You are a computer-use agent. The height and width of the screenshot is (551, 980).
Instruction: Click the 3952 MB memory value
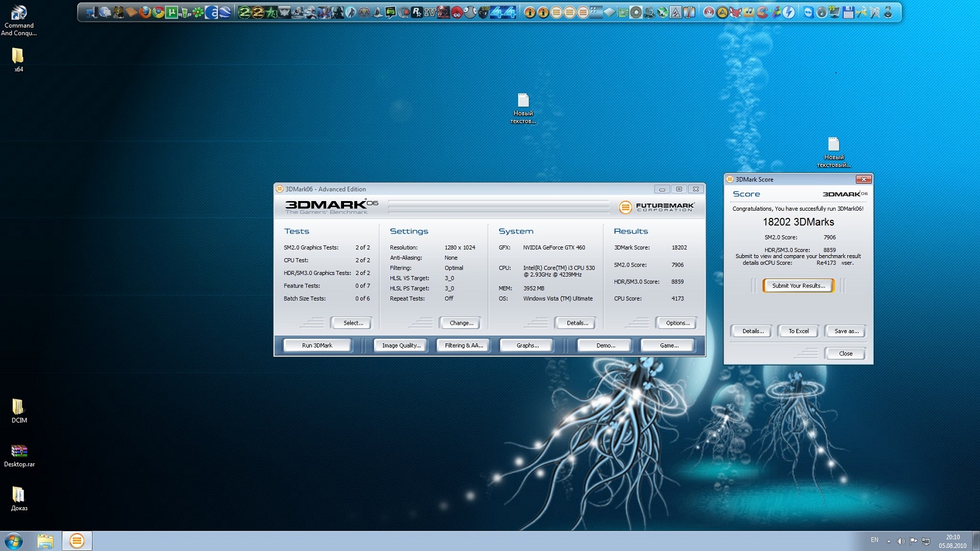pos(533,288)
